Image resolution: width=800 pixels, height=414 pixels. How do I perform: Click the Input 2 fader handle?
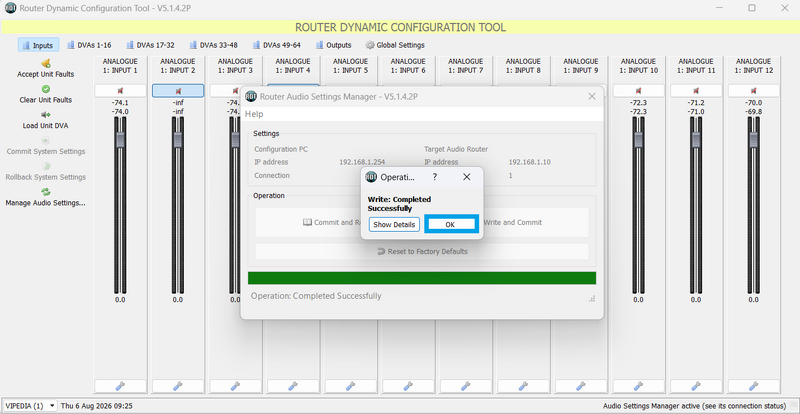pyautogui.click(x=178, y=139)
